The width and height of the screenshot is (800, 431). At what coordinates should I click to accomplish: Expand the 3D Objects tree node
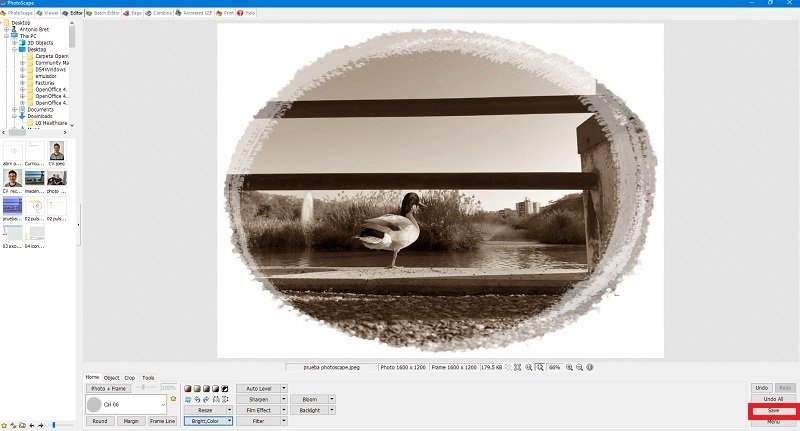[x=15, y=43]
